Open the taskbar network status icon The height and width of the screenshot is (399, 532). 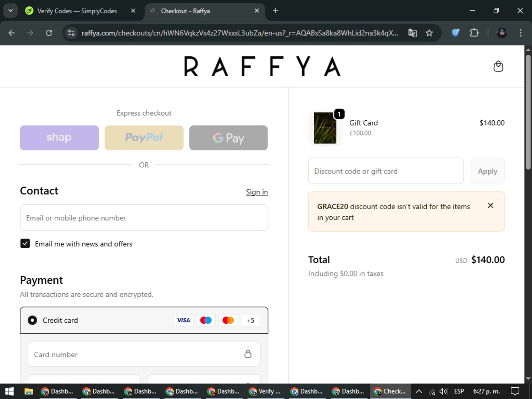click(432, 392)
